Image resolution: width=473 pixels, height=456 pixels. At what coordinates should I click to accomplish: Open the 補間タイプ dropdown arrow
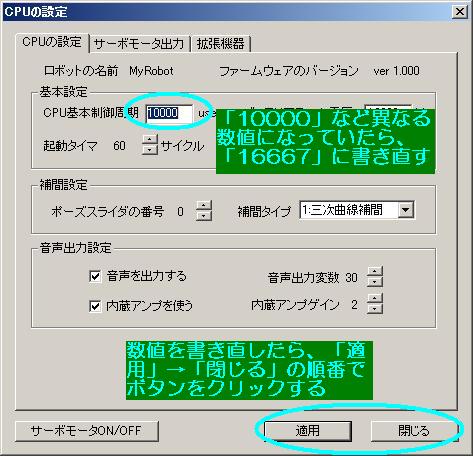tap(406, 210)
